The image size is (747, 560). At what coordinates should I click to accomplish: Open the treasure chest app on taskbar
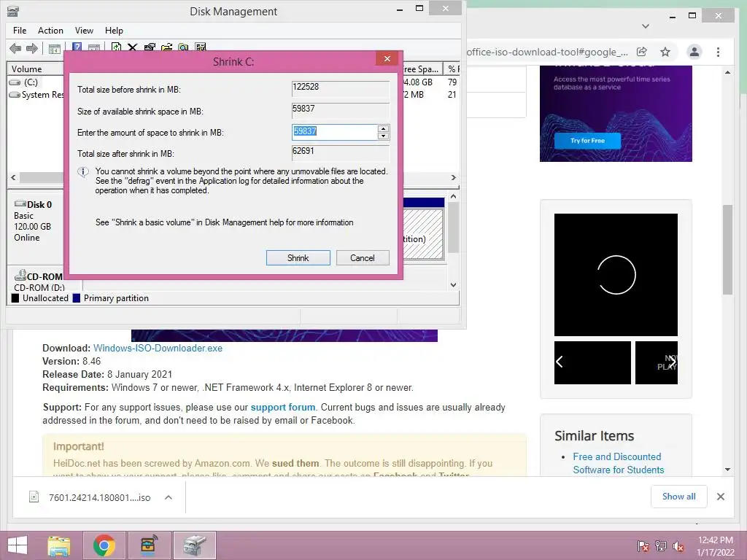coord(149,545)
